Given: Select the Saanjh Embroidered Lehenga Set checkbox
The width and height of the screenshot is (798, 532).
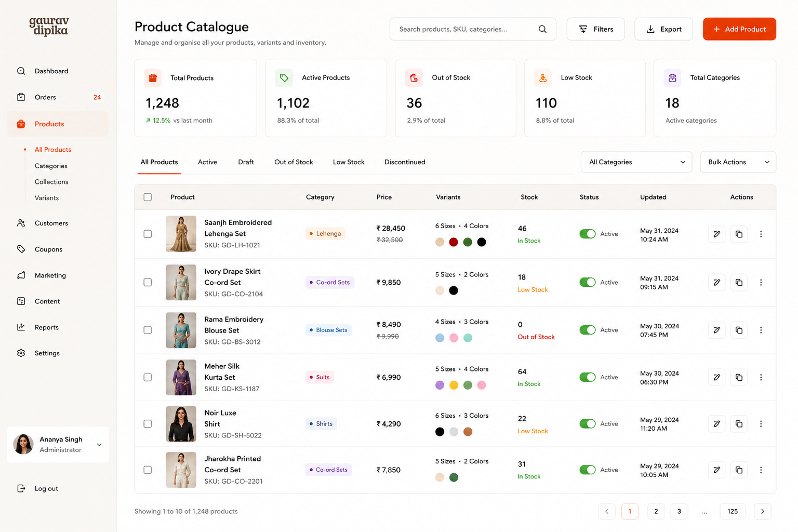Looking at the screenshot, I should coord(148,234).
